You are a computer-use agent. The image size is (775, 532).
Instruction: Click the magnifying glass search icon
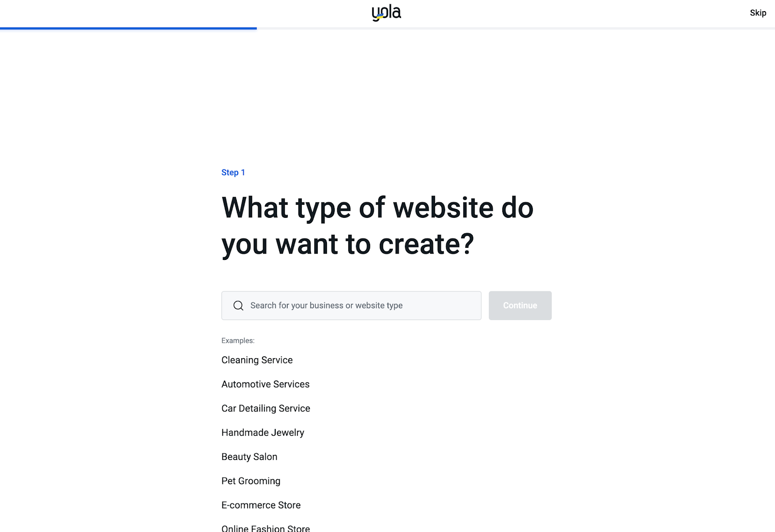coord(238,305)
